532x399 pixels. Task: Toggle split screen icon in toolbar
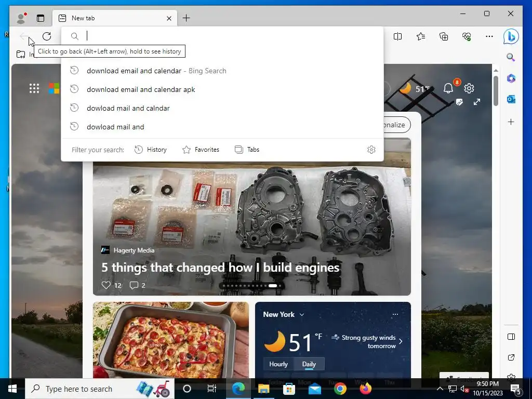tap(397, 36)
